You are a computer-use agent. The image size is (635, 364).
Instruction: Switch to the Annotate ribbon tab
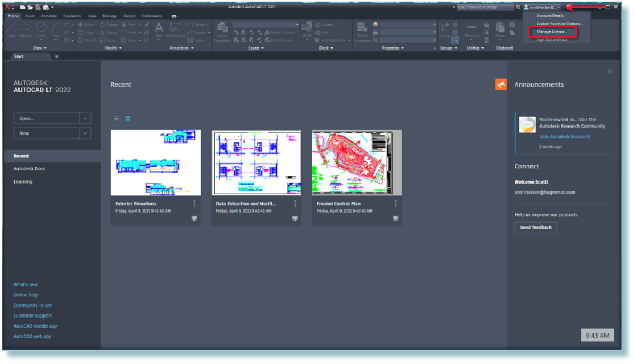tap(49, 16)
